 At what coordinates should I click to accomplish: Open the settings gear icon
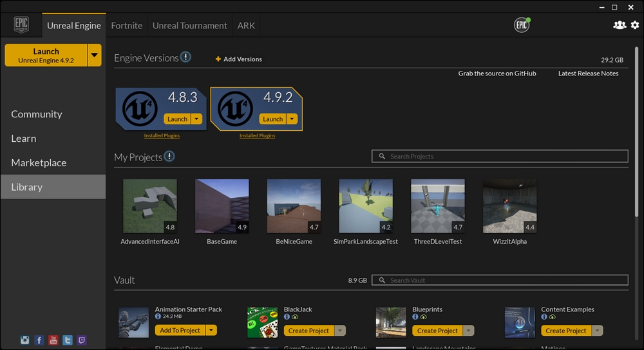(x=635, y=25)
